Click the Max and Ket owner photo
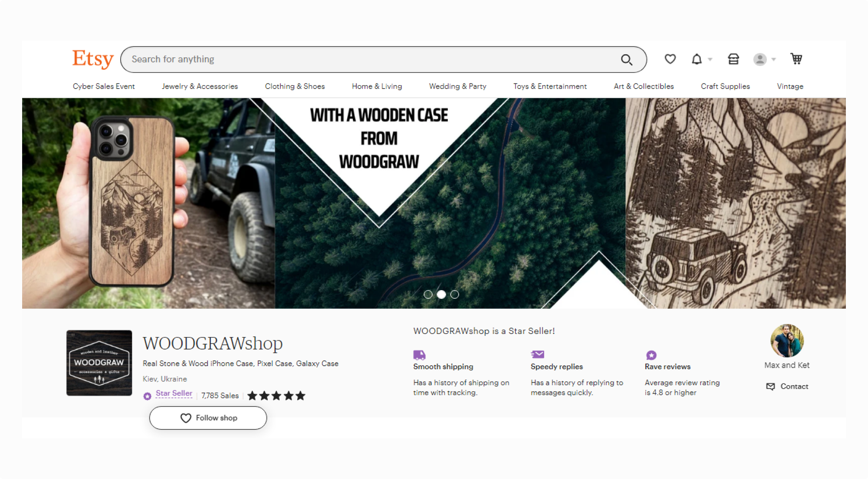This screenshot has height=479, width=868. point(787,341)
